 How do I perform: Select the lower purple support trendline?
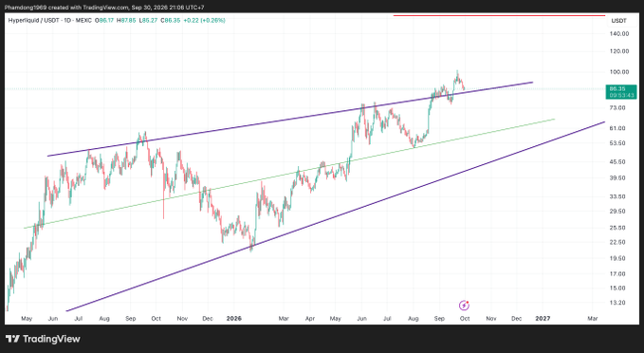point(335,216)
